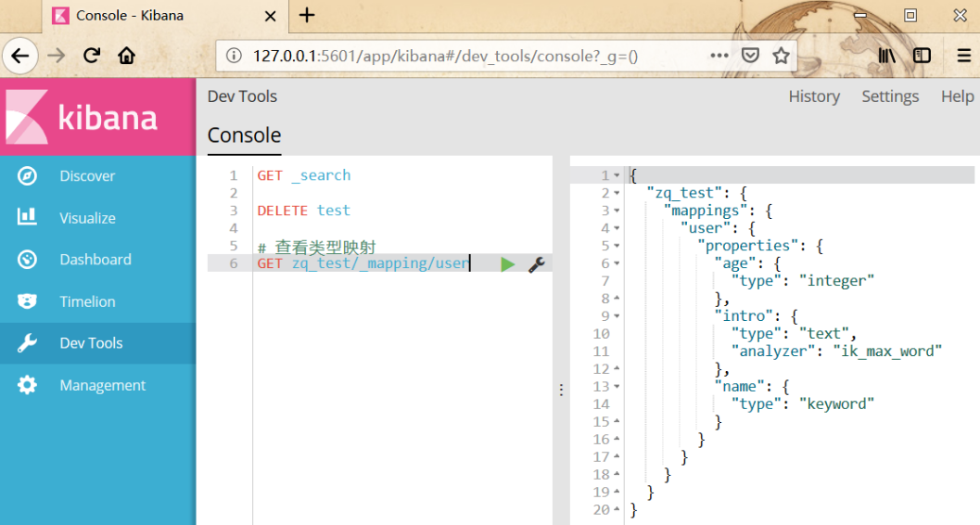Viewport: 980px width, 525px height.
Task: Open the Help link
Action: [957, 96]
